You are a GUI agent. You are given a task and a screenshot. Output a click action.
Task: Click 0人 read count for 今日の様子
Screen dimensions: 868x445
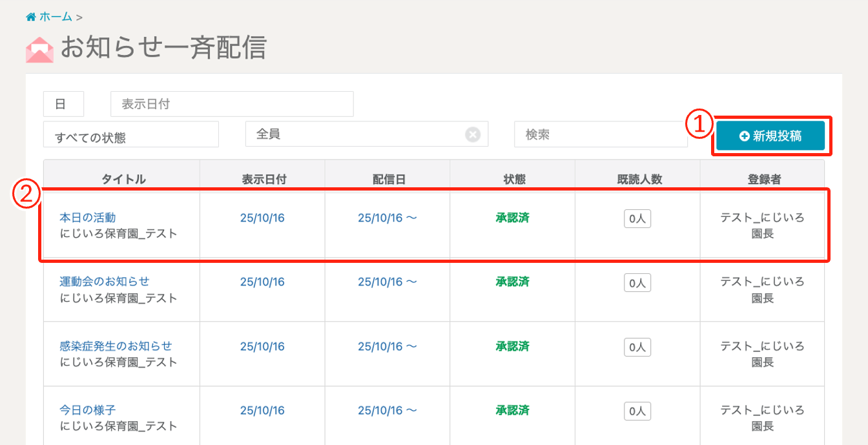[637, 411]
